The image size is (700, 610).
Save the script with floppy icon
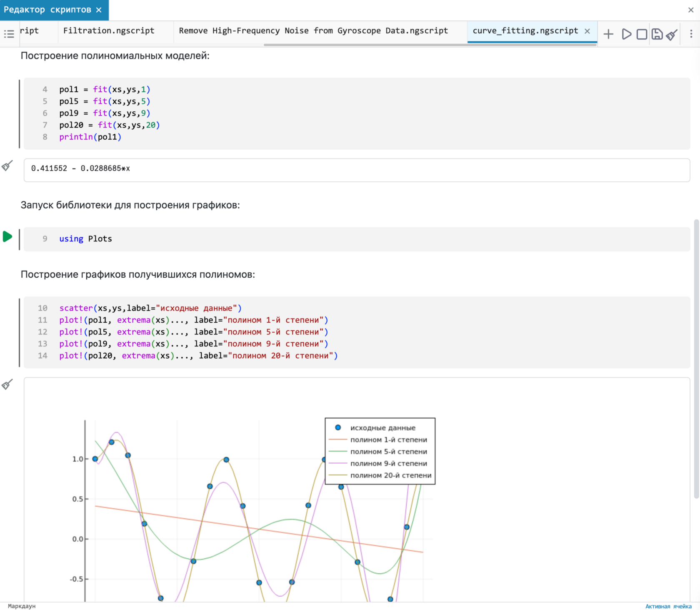657,34
